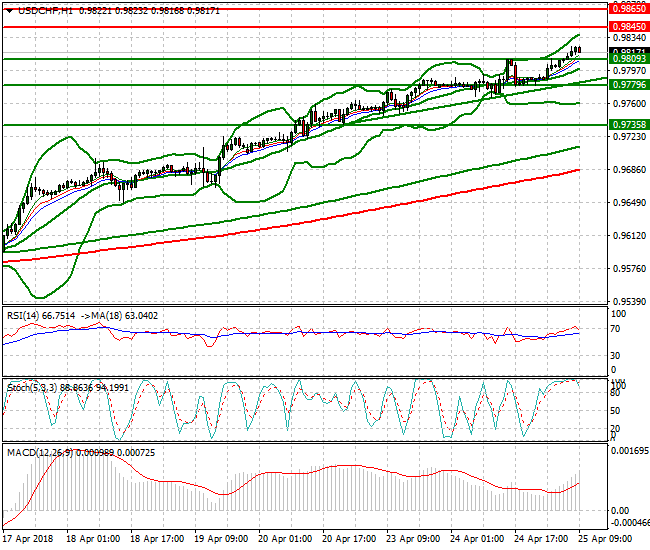Click the MACD scale value 0.00

pos(620,511)
